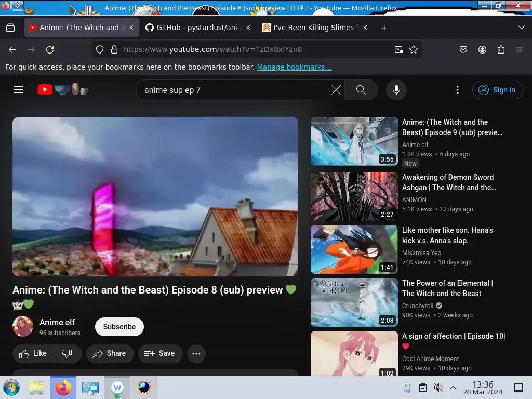Like the video
Viewport: 532px width, 399px height.
pyautogui.click(x=33, y=353)
